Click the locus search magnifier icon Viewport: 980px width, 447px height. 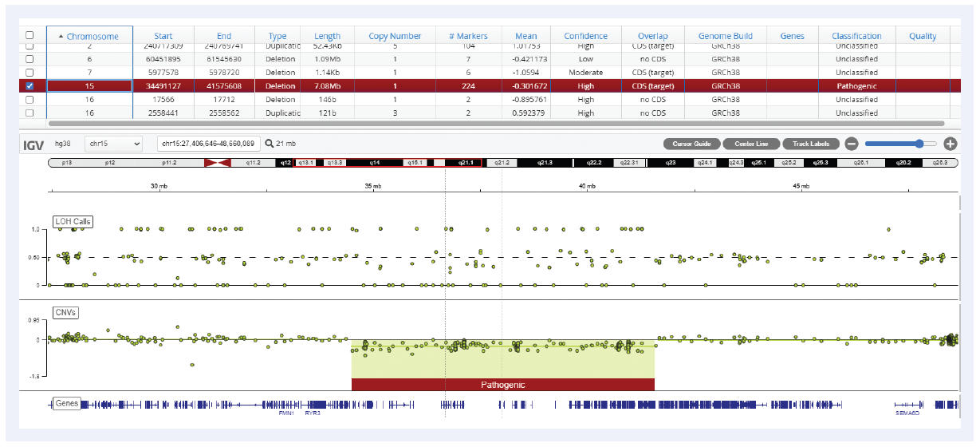coord(269,144)
